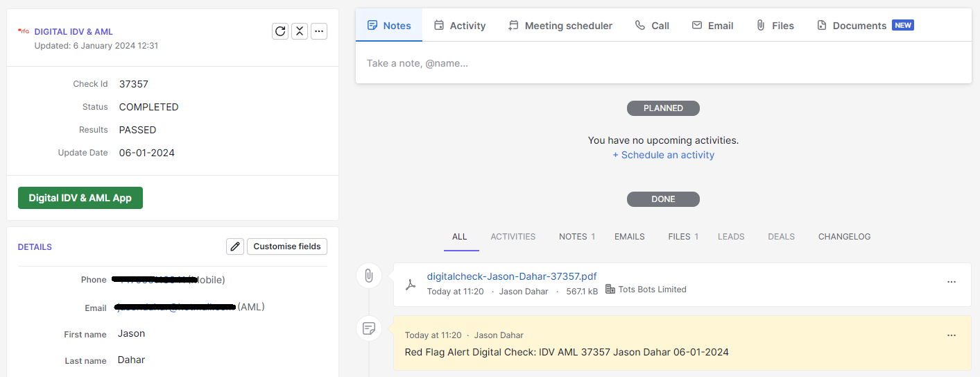Collapse the Digital IDV & AML panel

point(300,31)
